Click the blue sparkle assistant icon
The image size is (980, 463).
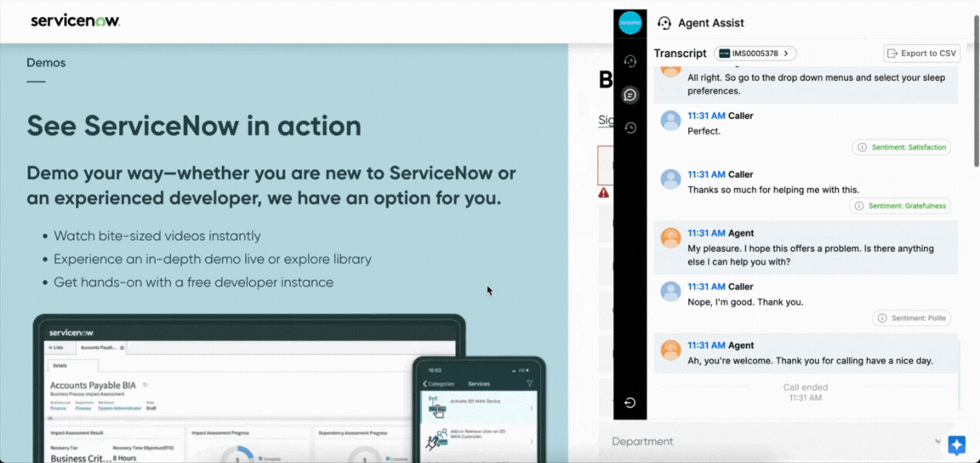956,445
